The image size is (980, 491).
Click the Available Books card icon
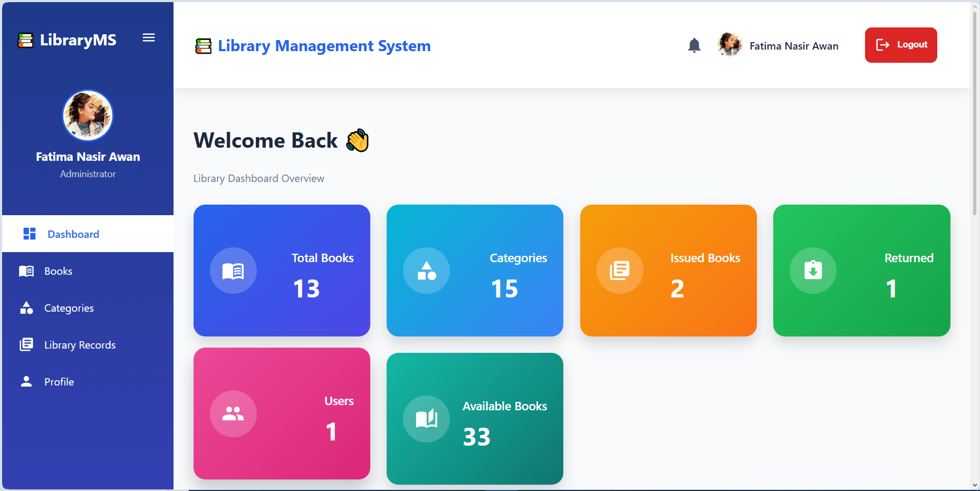pos(426,419)
